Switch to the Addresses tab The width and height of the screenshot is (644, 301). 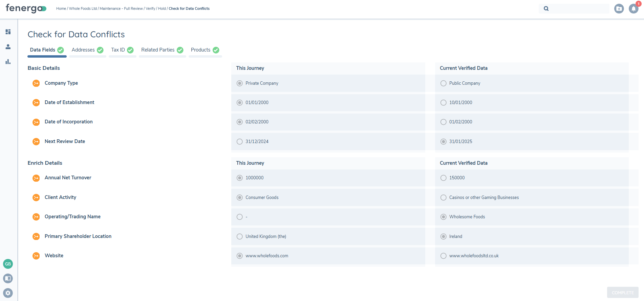pyautogui.click(x=83, y=50)
